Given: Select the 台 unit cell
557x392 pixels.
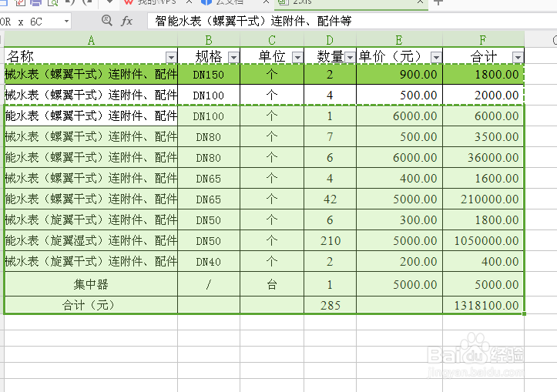Looking at the screenshot, I should 272,284.
